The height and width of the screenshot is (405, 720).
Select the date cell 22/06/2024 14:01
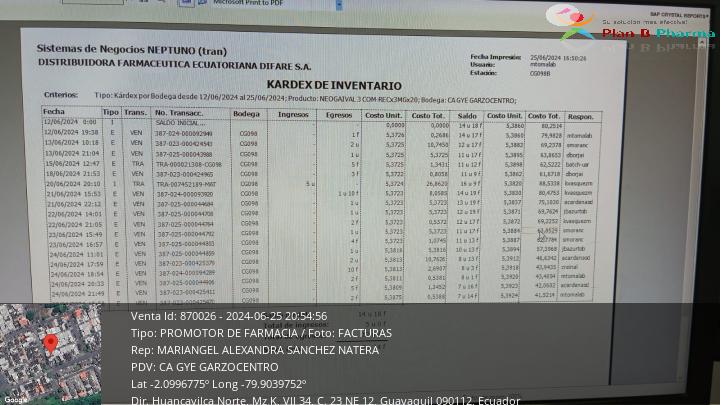tap(74, 214)
